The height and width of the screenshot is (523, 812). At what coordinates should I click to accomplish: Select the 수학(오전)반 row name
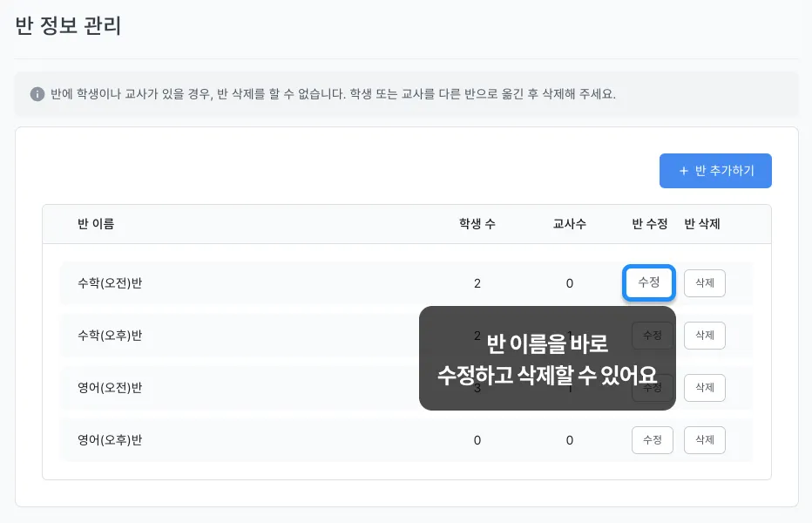tap(110, 283)
